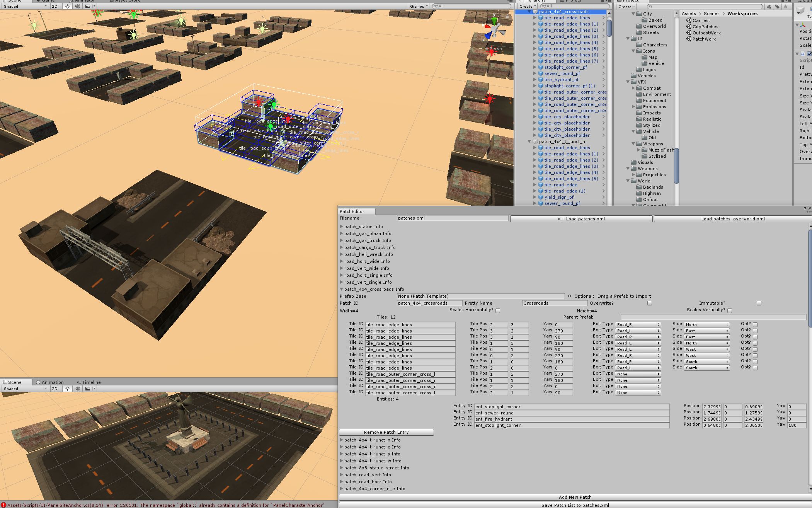Expand patch_8x8_statue_street Info foldout
The width and height of the screenshot is (812, 508).
point(342,468)
